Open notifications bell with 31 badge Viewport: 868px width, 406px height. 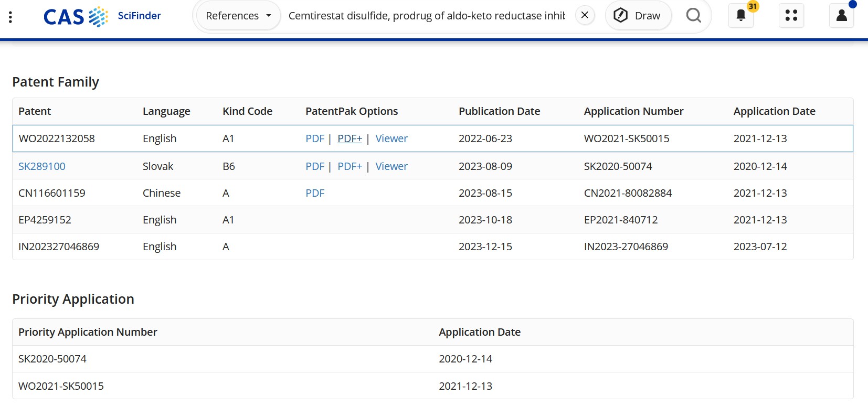coord(741,16)
